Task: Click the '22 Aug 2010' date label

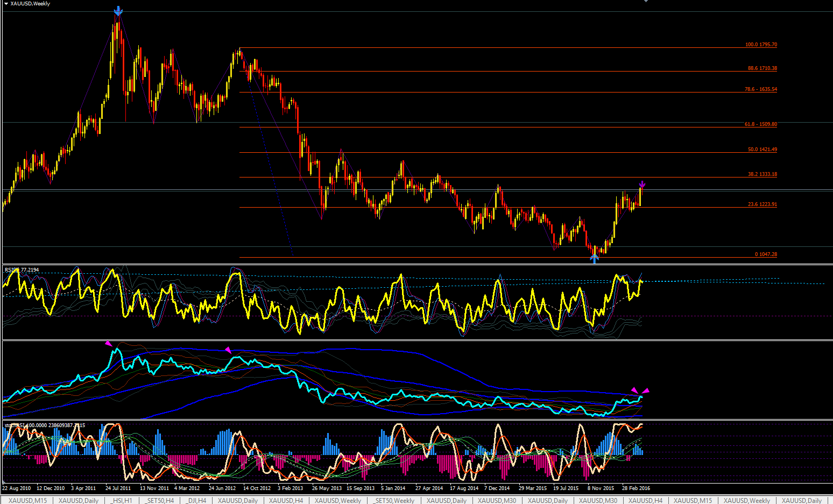Action: pos(17,488)
